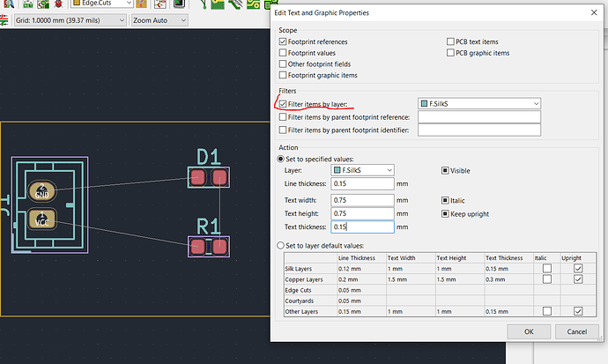
Task: Open the filter layer F.SilkS dropdown
Action: (479, 103)
